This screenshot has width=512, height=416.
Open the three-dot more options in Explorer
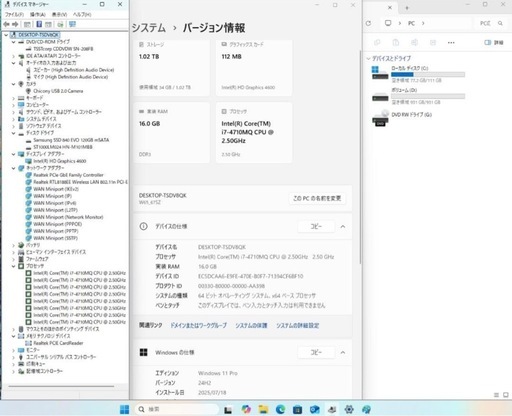coord(451,43)
